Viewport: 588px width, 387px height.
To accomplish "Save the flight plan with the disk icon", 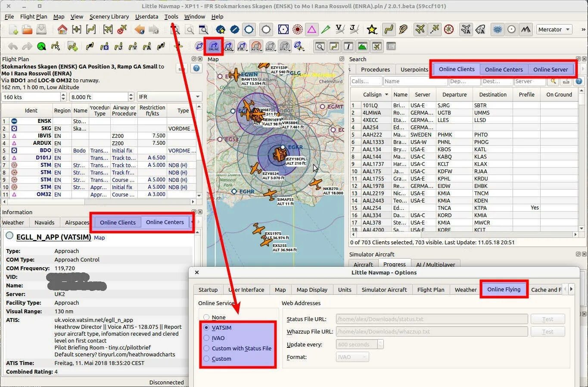I will click(x=41, y=30).
